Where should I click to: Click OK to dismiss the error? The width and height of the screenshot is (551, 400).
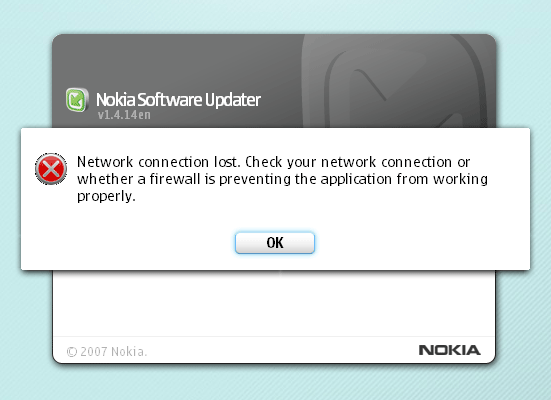(275, 243)
